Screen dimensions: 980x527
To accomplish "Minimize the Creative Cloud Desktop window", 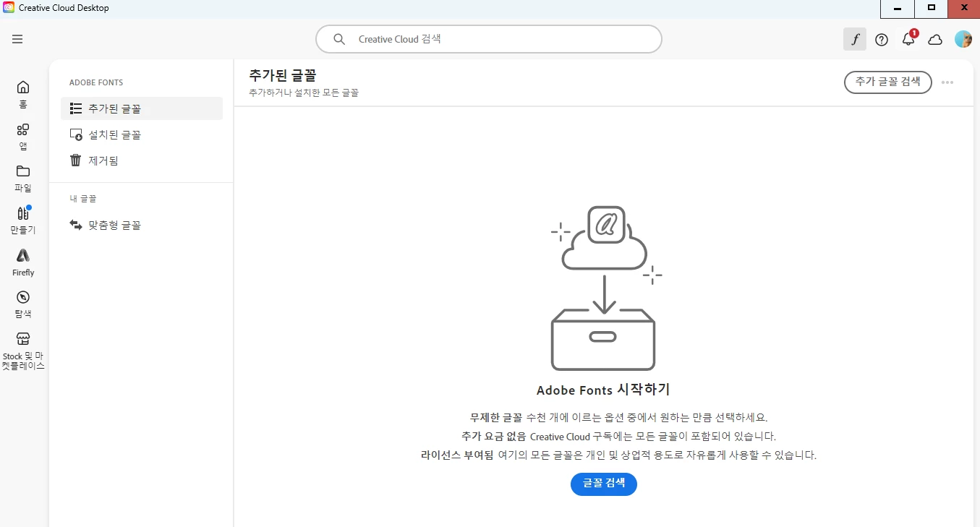I will pos(898,9).
